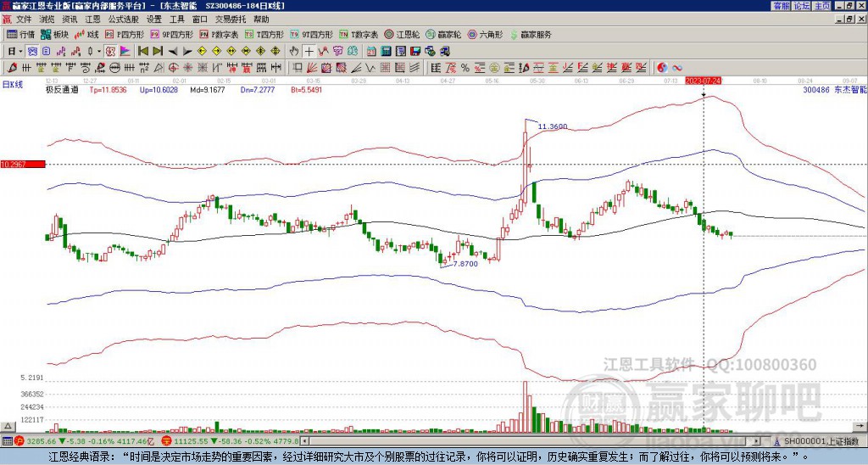Open the 工具 menu
This screenshot has width=868, height=465.
pos(176,20)
